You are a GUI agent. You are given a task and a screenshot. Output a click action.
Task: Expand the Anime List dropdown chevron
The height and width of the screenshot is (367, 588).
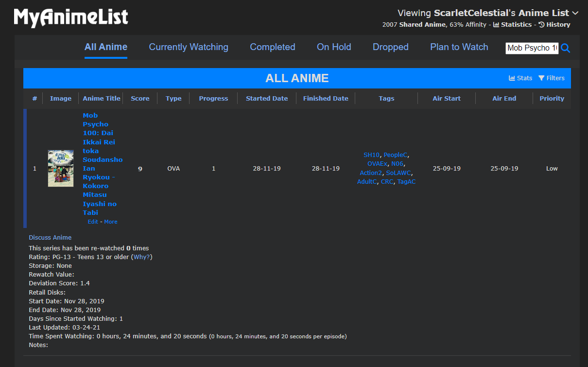pos(575,13)
